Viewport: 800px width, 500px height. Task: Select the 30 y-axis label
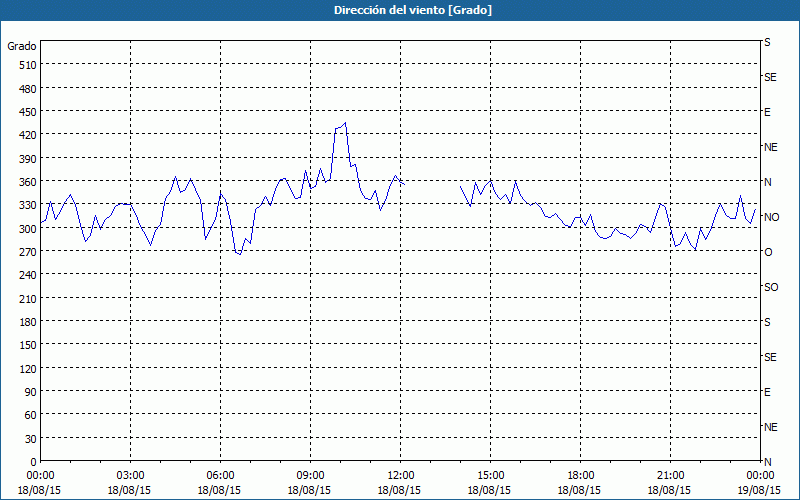point(31,439)
